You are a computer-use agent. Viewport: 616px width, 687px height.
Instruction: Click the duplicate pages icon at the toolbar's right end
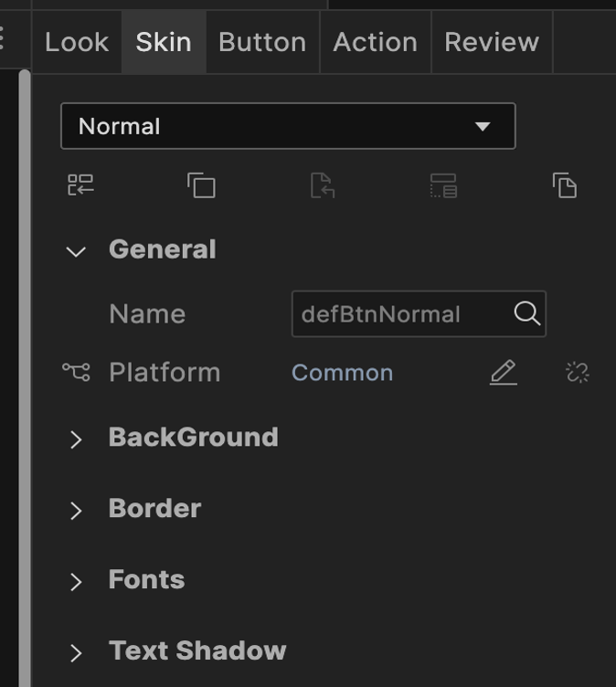[x=565, y=185]
